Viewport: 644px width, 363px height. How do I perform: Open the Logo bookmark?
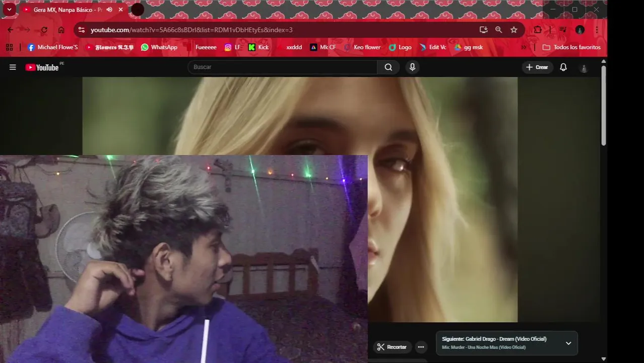tap(400, 47)
